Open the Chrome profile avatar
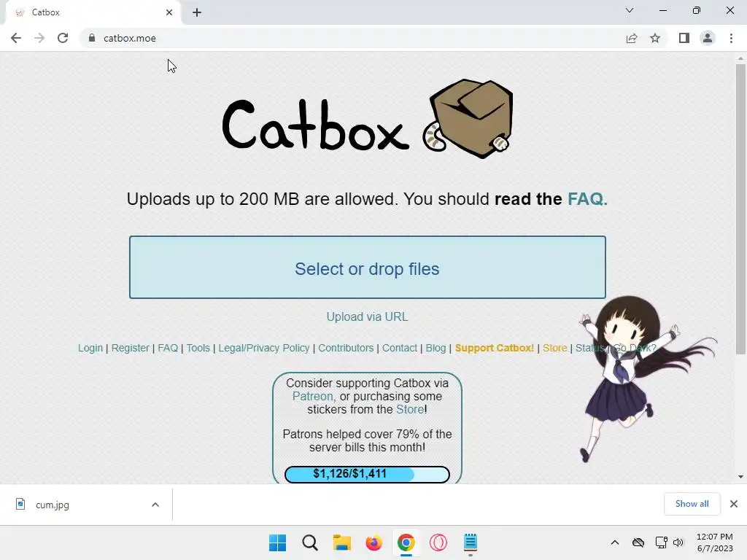747x560 pixels. click(708, 38)
